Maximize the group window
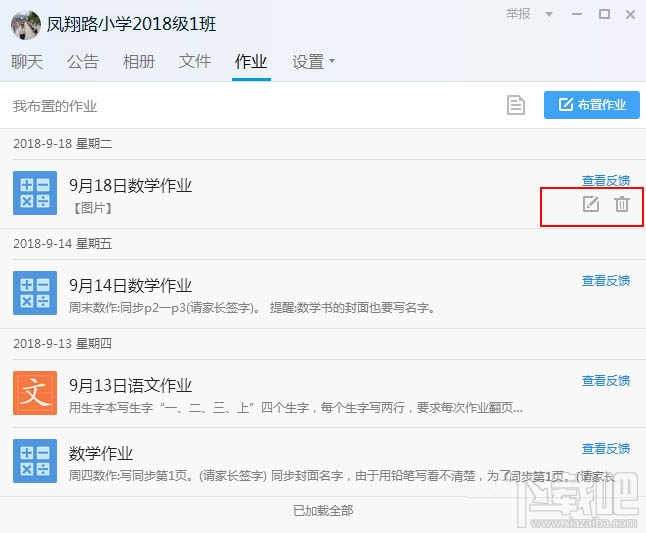 coord(604,14)
